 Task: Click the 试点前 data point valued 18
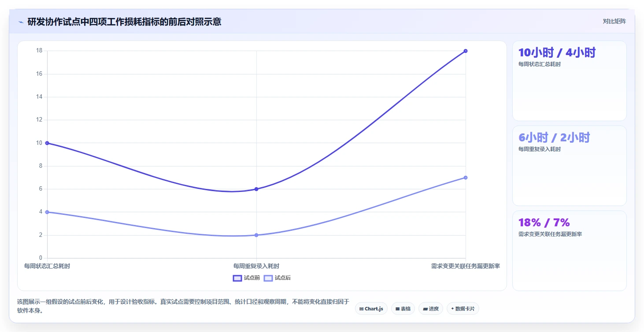point(466,51)
